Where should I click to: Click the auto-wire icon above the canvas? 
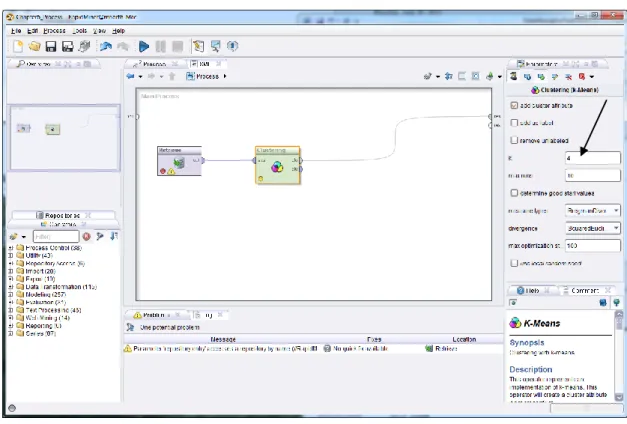click(427, 76)
